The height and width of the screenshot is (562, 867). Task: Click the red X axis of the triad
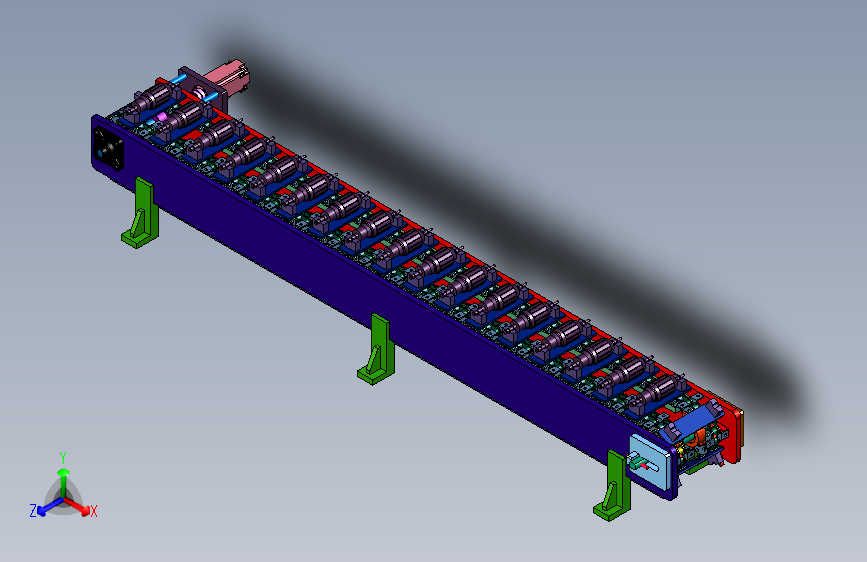pos(78,506)
